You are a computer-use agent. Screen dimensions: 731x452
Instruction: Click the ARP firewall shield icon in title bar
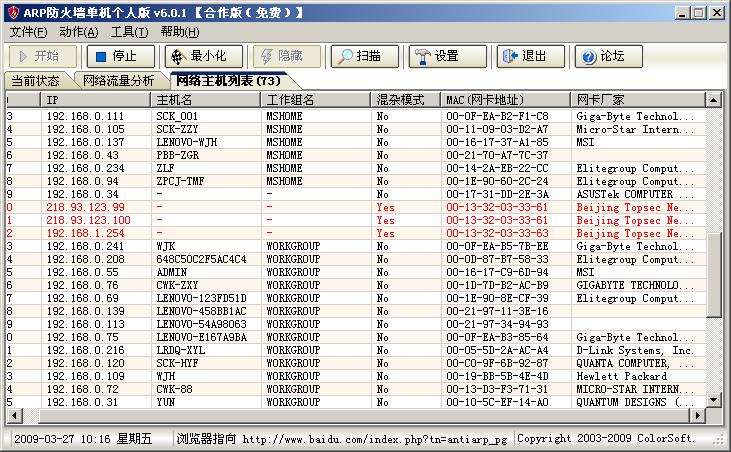pos(13,12)
